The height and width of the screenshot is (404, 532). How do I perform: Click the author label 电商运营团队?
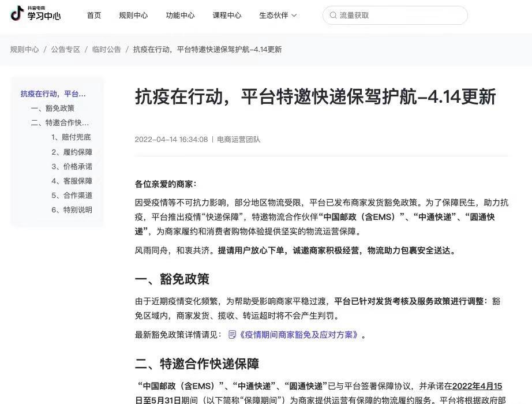coord(238,140)
